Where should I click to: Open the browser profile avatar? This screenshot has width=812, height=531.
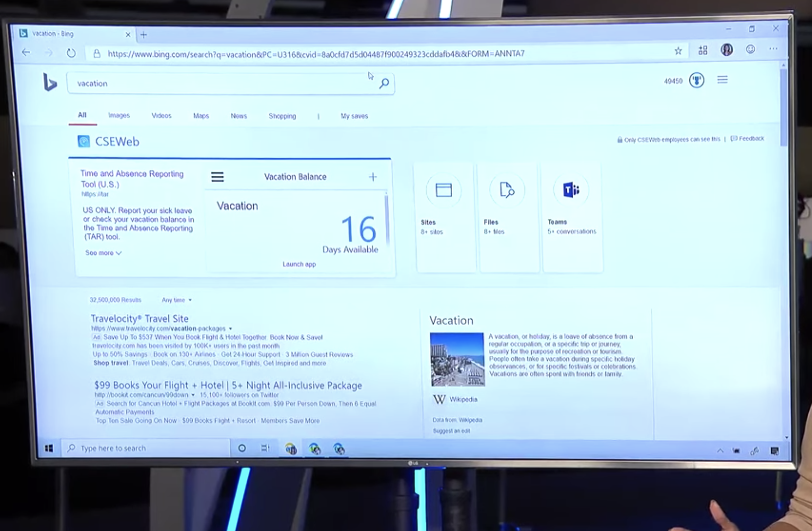pos(727,50)
